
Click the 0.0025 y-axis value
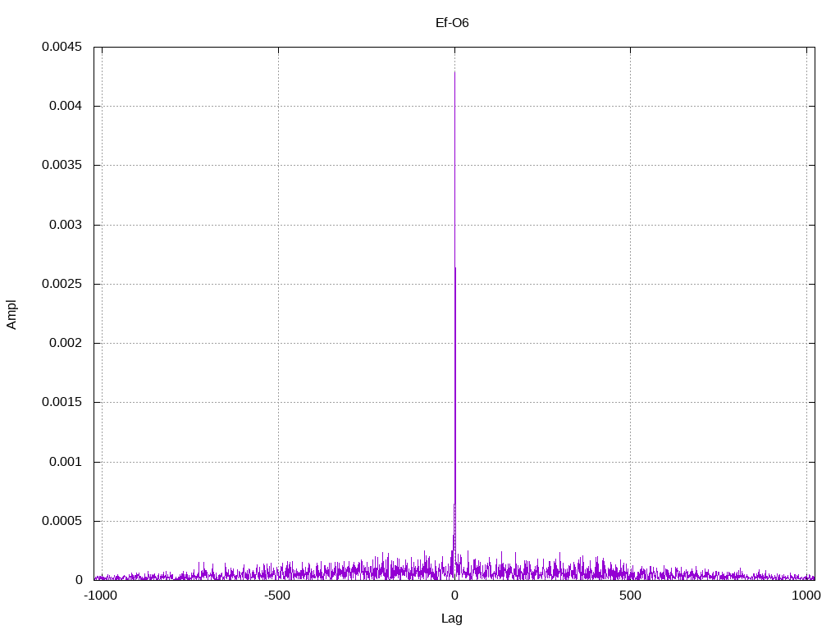[x=62, y=284]
